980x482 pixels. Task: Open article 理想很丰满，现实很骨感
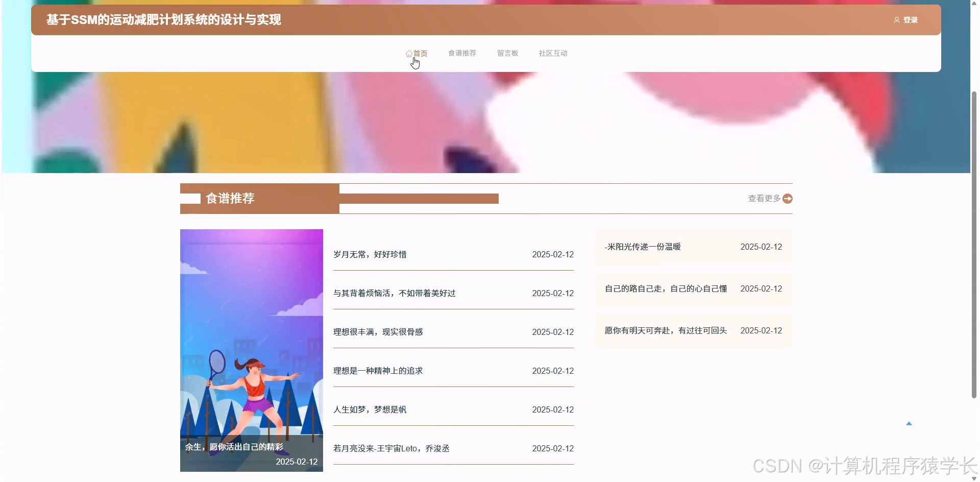378,332
